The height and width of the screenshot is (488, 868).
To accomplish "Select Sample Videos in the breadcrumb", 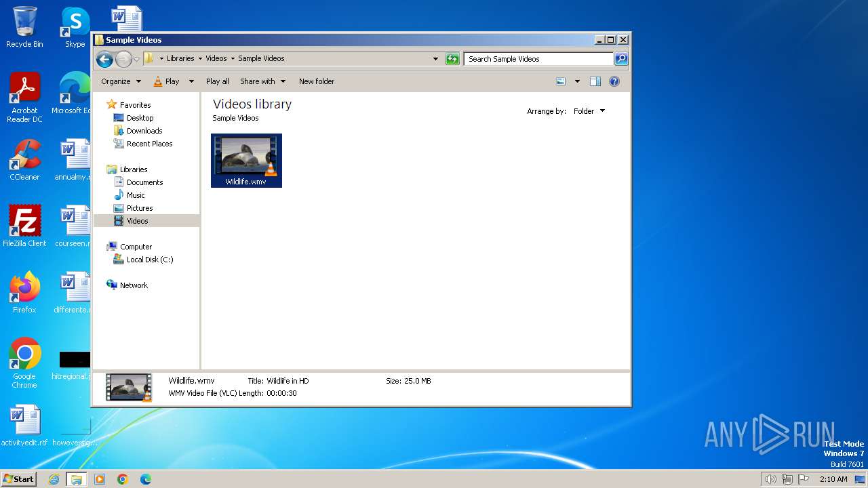I will [261, 58].
